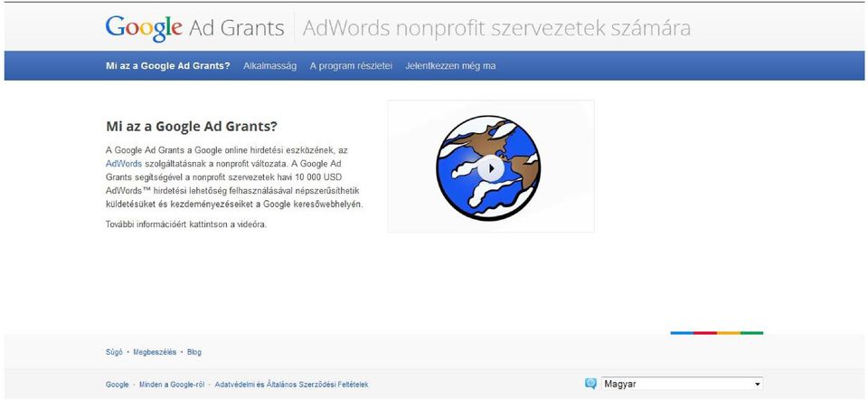Click the Google Ad Grants logo
Image resolution: width=868 pixels, height=400 pixels.
pyautogui.click(x=195, y=29)
